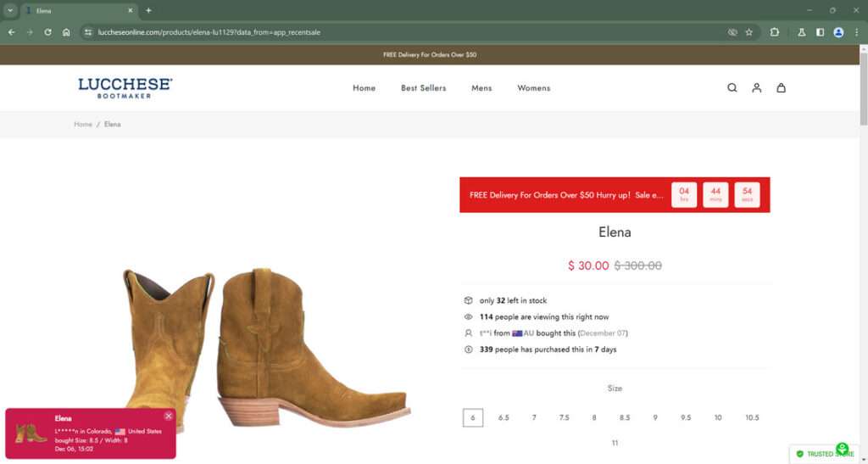
Task: Click the address bar URL
Action: 209,32
